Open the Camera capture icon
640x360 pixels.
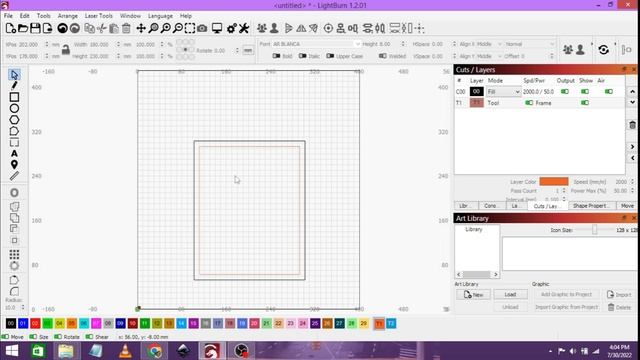click(202, 28)
